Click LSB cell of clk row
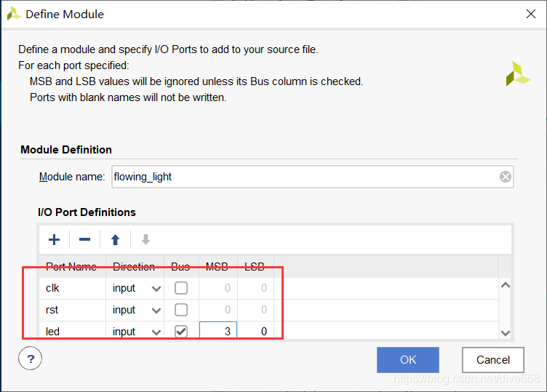Screen dimensions: 547x392 (256, 289)
